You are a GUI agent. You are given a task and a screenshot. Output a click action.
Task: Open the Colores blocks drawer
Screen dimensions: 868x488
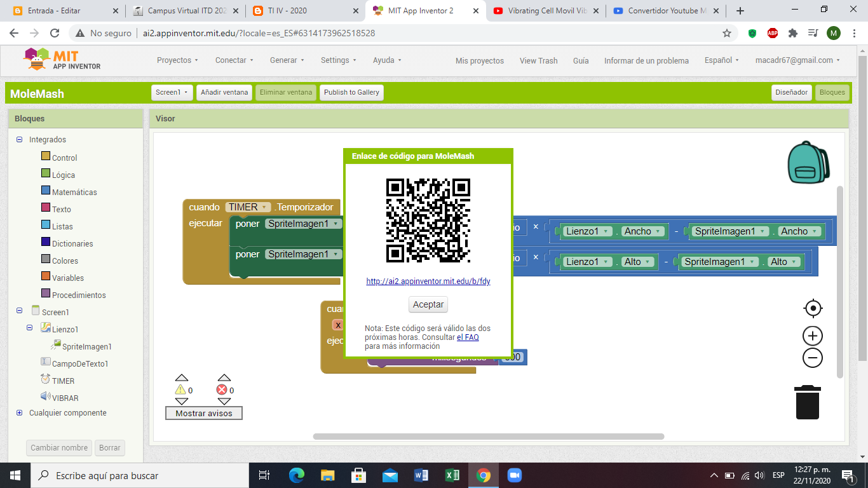tap(65, 261)
